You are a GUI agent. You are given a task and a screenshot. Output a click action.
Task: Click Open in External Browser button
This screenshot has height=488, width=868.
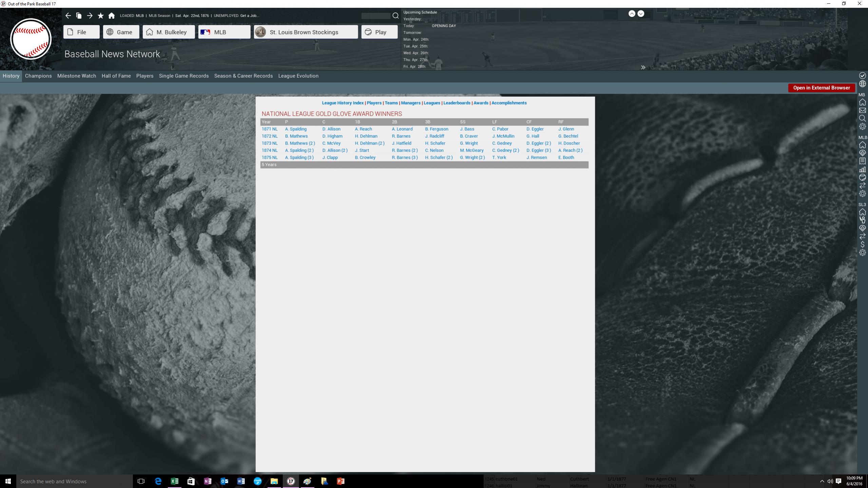coord(821,88)
